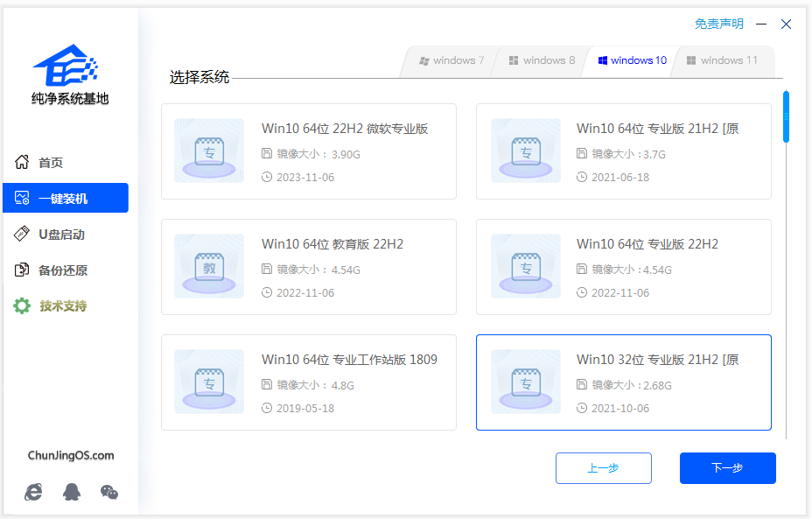
Task: Select title Win10 64位 专业版 21H2 [原
Action: click(x=658, y=129)
